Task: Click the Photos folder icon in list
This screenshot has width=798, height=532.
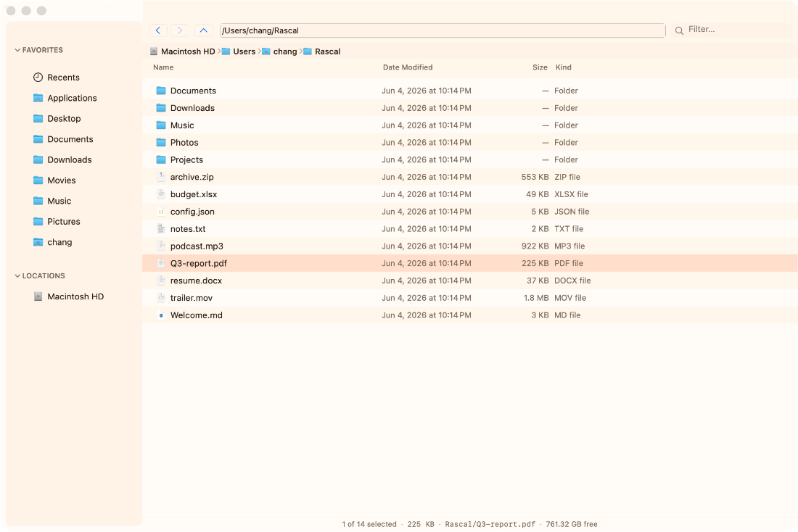Action: tap(161, 142)
